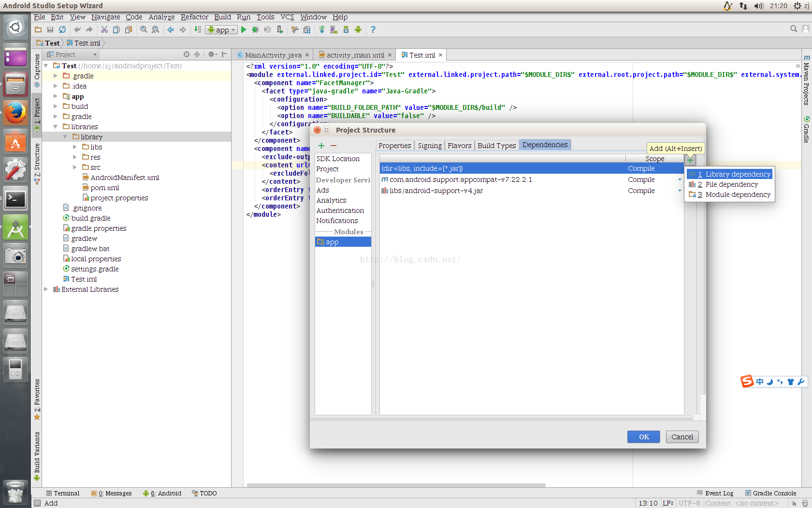Open build.gradle in project tree
Viewport: 812px width, 508px height.
[91, 218]
